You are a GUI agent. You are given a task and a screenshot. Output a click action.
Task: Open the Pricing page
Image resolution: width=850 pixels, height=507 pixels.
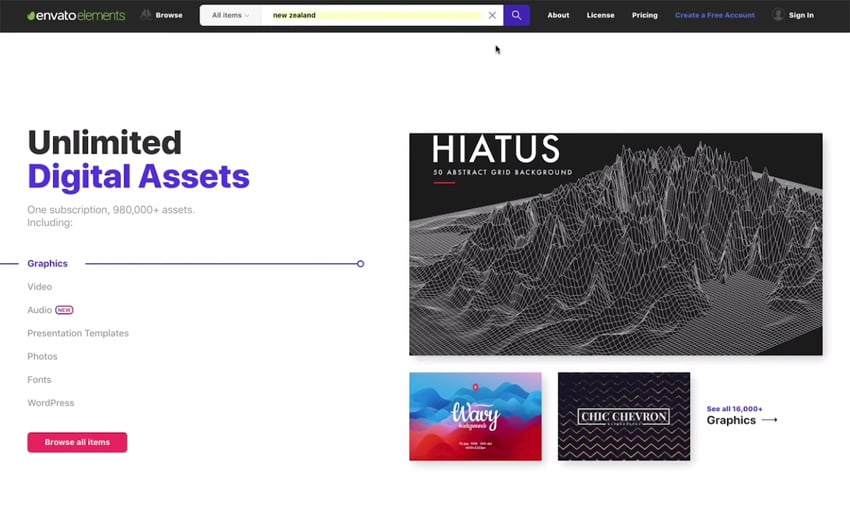coord(645,15)
